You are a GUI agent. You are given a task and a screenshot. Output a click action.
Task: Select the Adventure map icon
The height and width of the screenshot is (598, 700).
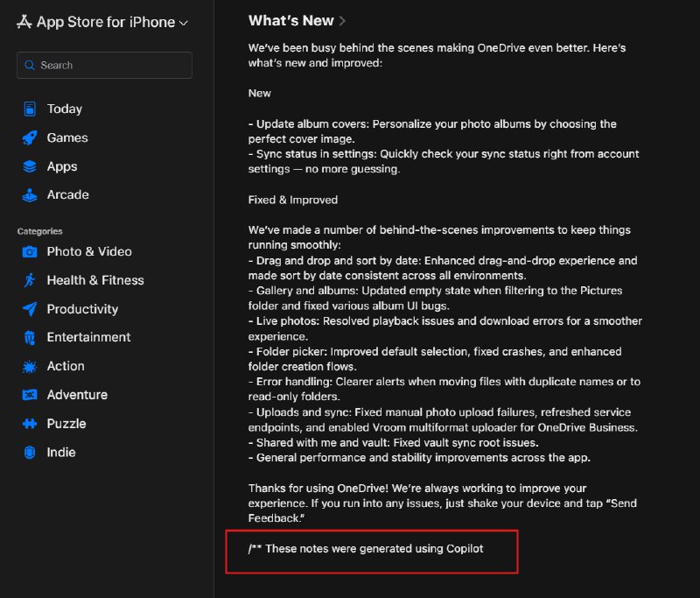coord(28,395)
